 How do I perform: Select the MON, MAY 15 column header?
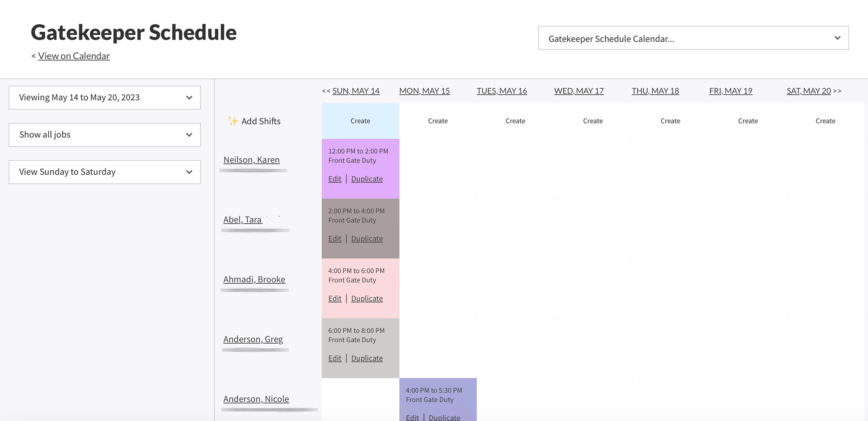[424, 91]
